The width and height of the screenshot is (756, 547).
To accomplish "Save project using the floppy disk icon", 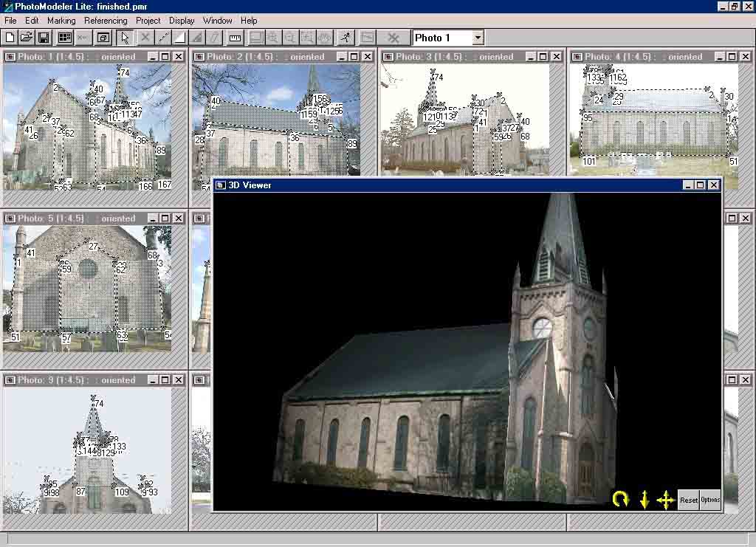I will 43,38.
